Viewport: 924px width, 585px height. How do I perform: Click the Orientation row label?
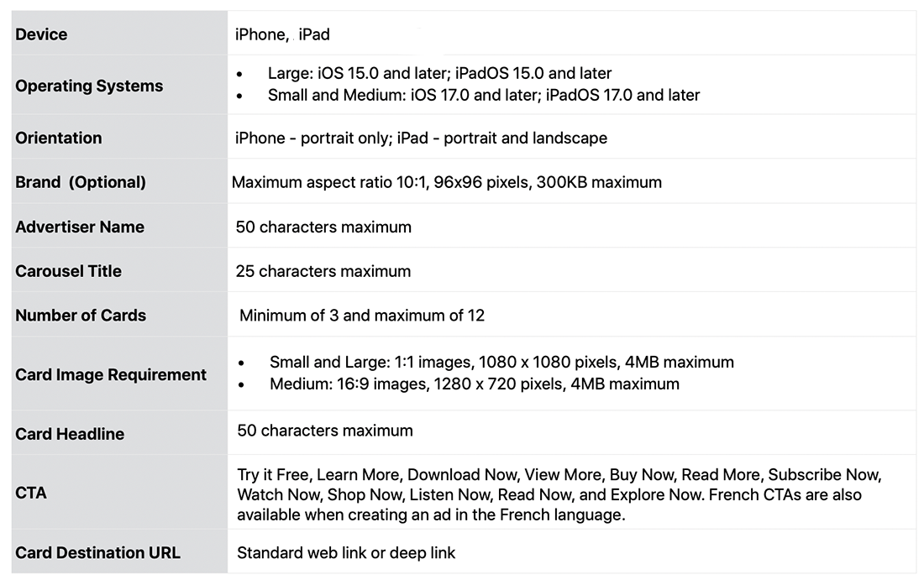(x=58, y=138)
